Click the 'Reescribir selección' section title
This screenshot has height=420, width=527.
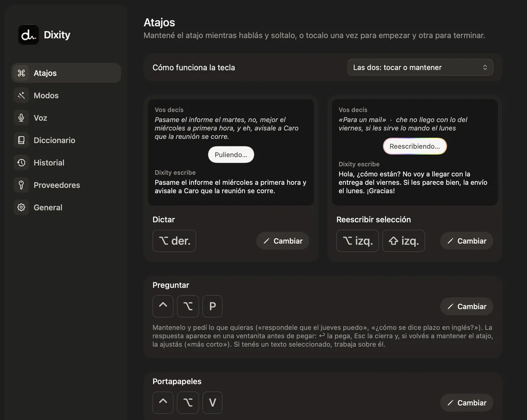click(x=374, y=219)
